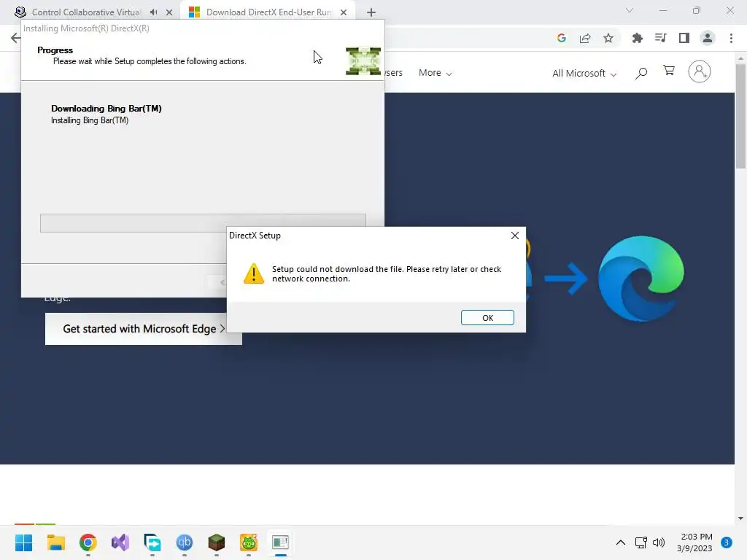Screen dimensions: 747x560
Task: Open qBittorrent from the taskbar
Action: pos(185,542)
